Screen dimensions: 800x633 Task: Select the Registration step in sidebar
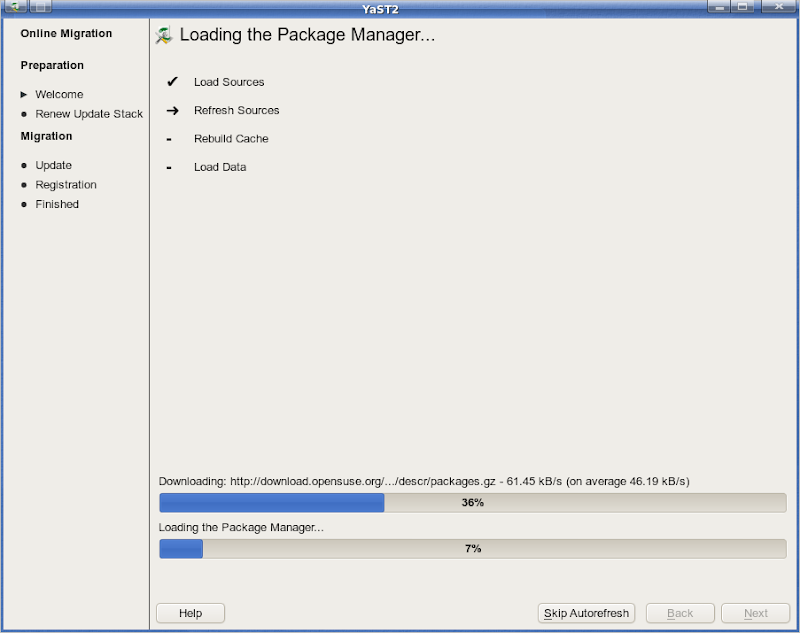(66, 185)
